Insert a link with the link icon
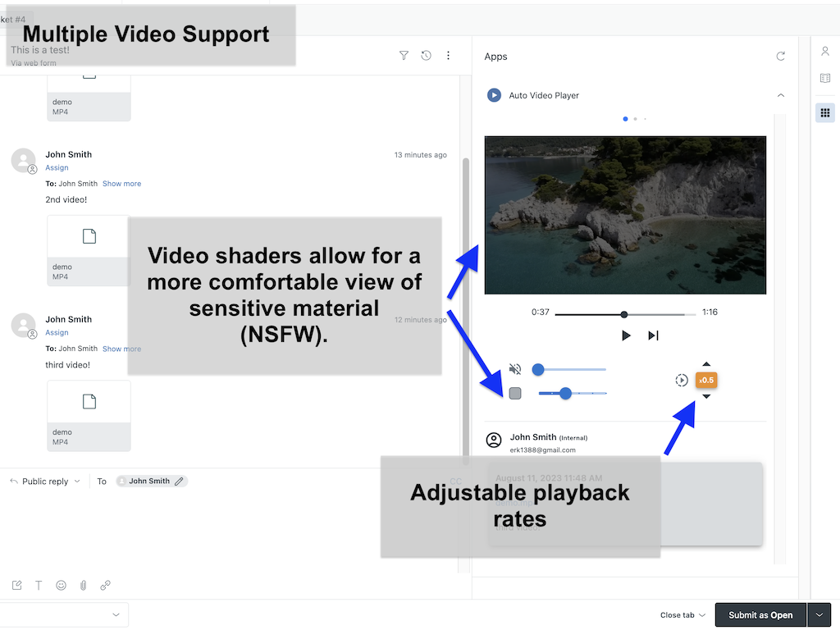Screen dimensions: 840x630 (x=105, y=585)
